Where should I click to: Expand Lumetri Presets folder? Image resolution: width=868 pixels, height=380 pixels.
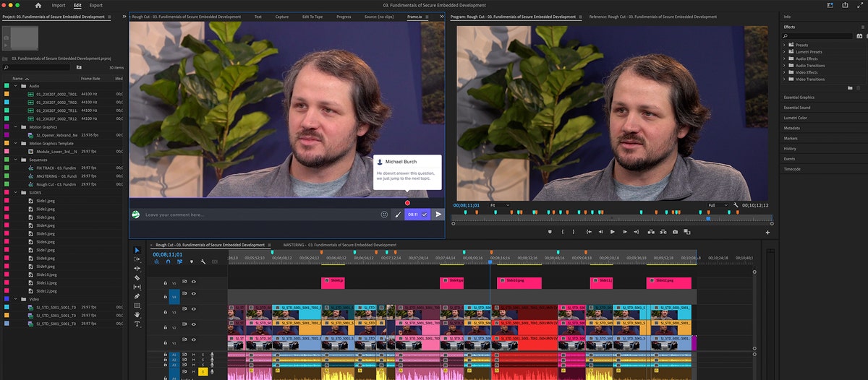pos(784,52)
